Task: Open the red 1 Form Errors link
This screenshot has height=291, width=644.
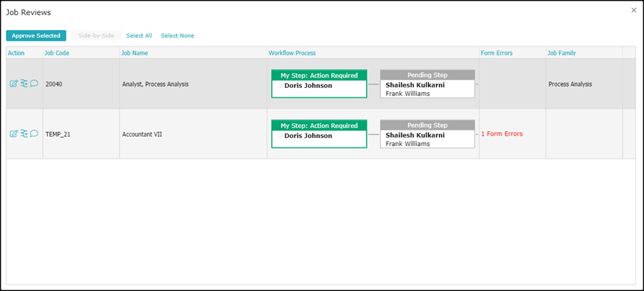Action: [502, 134]
